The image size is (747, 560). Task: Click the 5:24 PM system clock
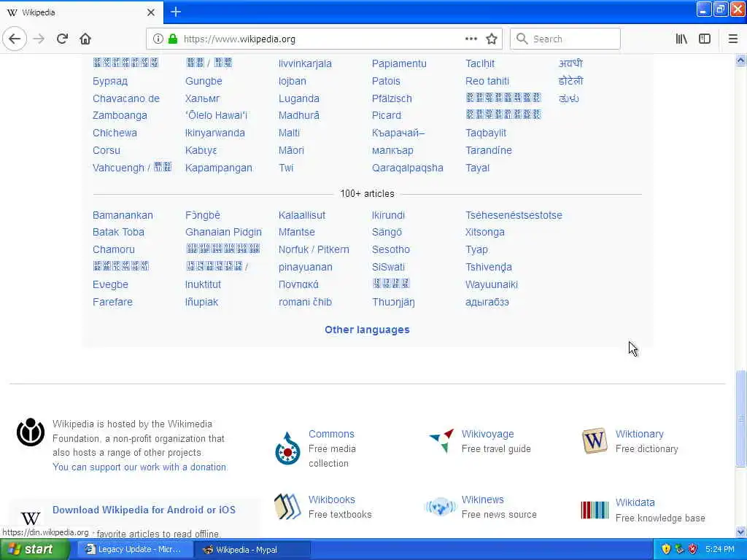tap(719, 549)
